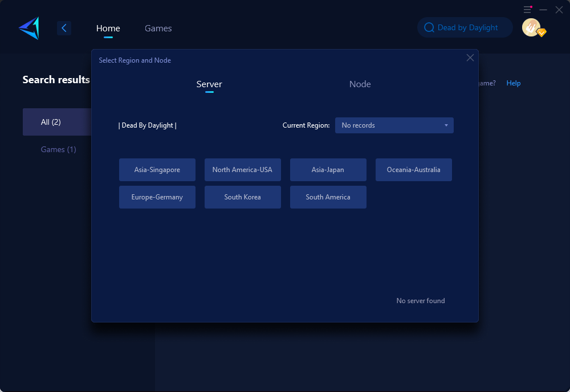Click the search magnifier icon
The image size is (570, 392).
429,28
